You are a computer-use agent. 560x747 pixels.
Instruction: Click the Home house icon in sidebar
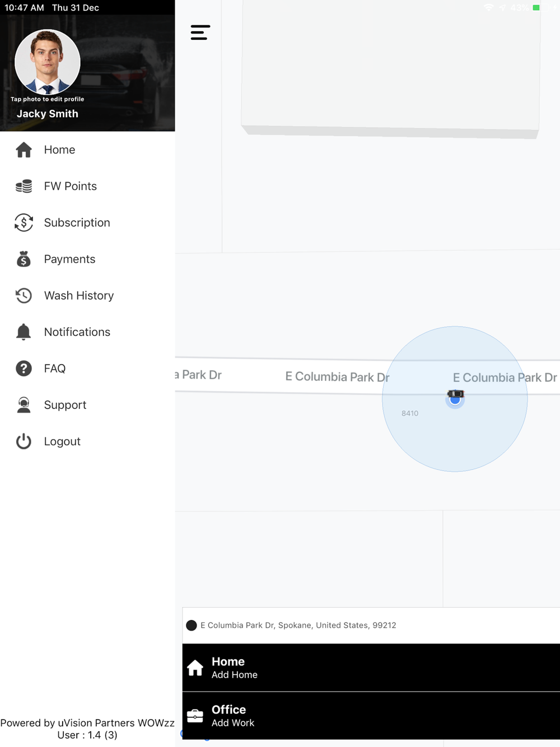pyautogui.click(x=24, y=150)
